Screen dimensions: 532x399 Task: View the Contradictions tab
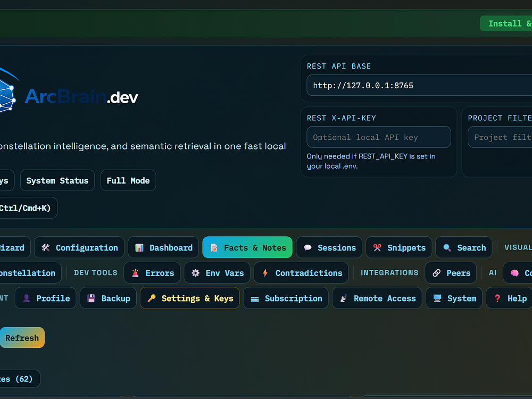click(301, 273)
